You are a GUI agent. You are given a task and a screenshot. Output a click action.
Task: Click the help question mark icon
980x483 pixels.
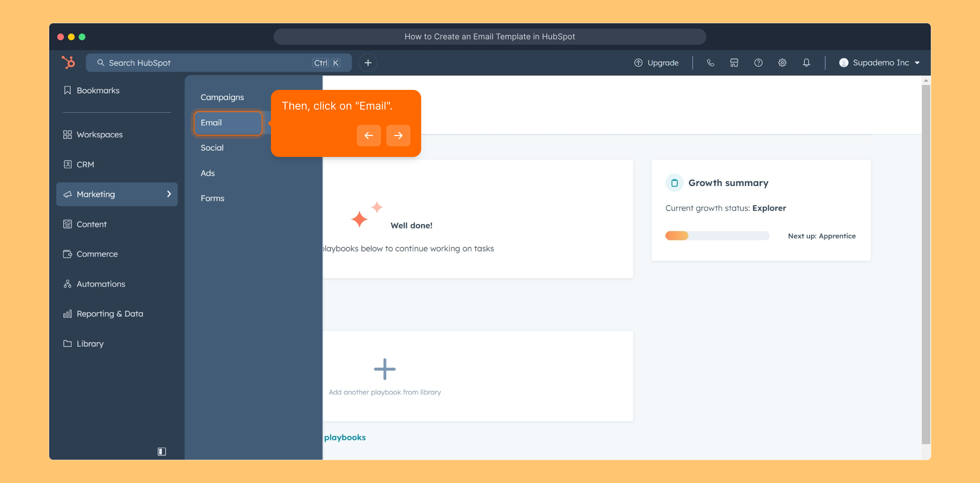tap(758, 63)
